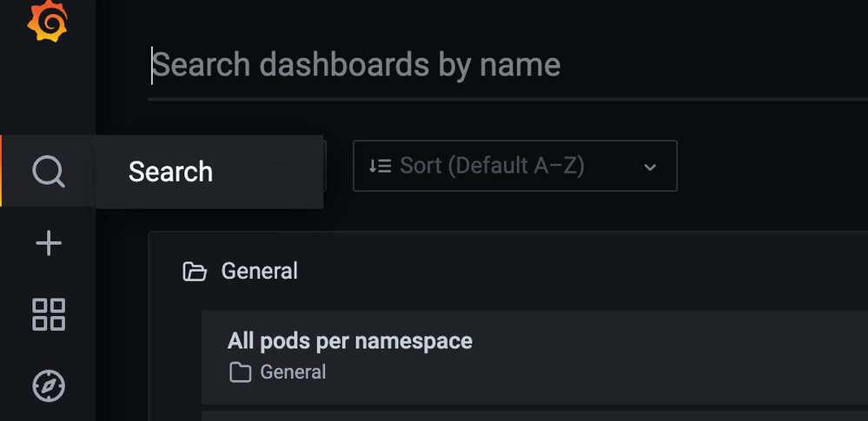Click the orange active marker beside Search icon
This screenshot has height=421, width=868.
point(1,171)
